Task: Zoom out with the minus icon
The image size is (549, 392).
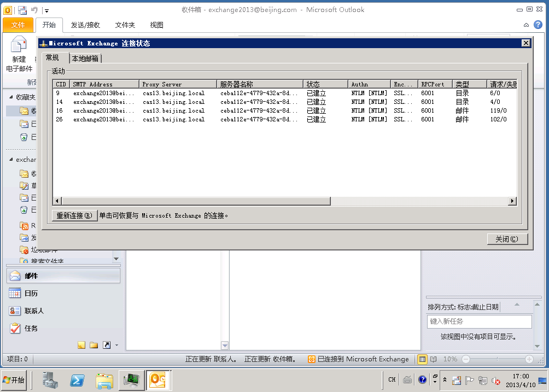Action: pos(466,359)
